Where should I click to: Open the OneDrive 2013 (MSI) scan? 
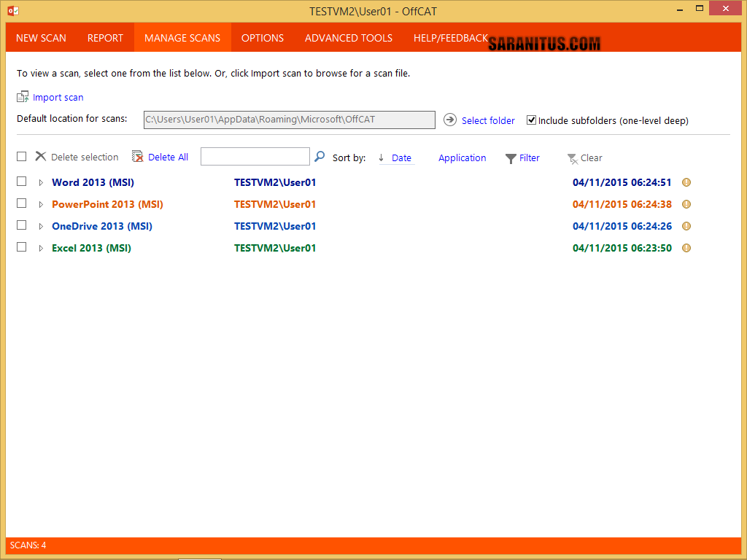pos(102,226)
